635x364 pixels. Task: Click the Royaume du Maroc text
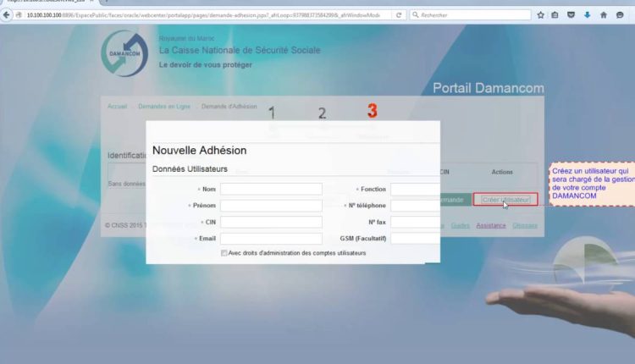(187, 38)
